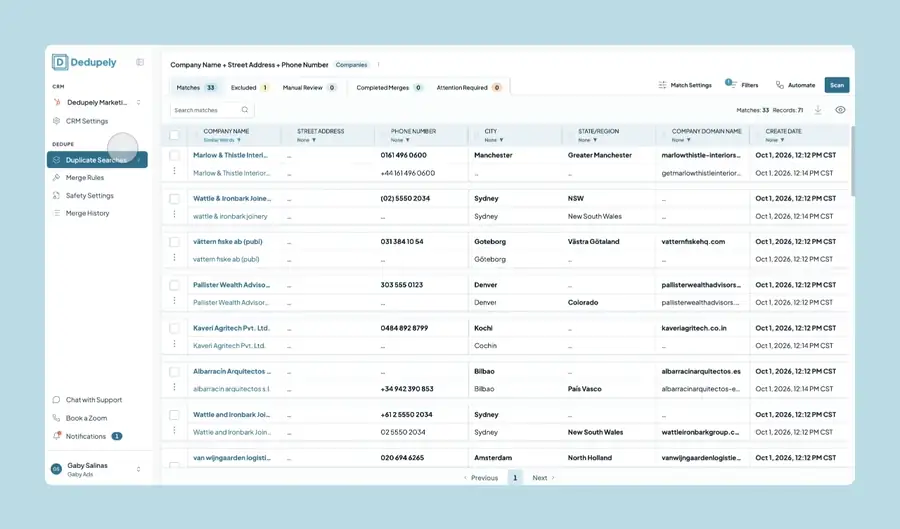Expand the Gaby Salinas account menu
This screenshot has height=529, width=900.
(138, 469)
